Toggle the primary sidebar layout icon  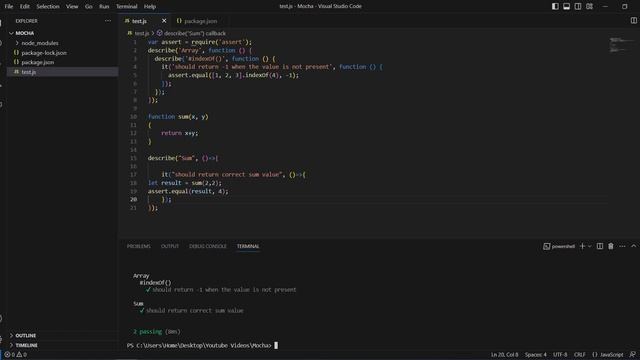pos(555,6)
